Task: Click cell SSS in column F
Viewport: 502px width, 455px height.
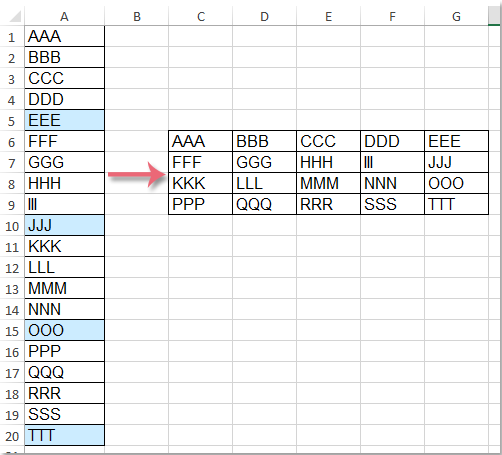Action: coord(392,204)
